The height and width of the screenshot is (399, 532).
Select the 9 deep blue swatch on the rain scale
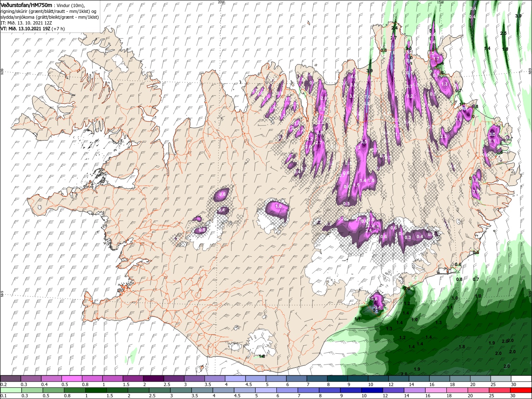(350, 390)
